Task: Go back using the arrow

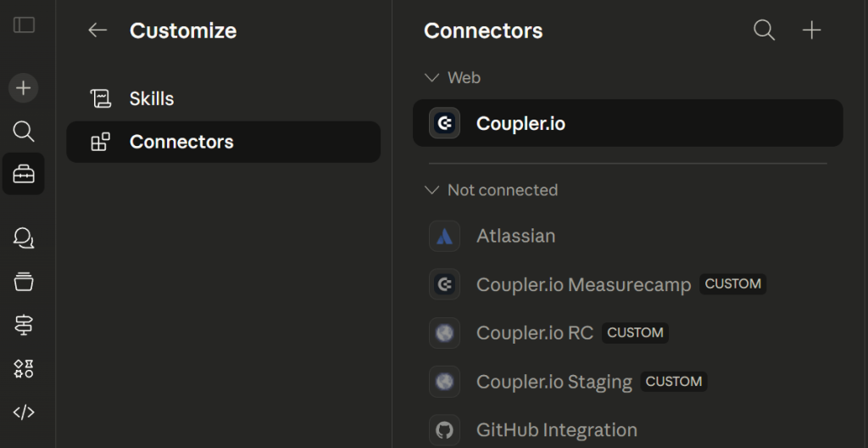Action: pyautogui.click(x=97, y=31)
